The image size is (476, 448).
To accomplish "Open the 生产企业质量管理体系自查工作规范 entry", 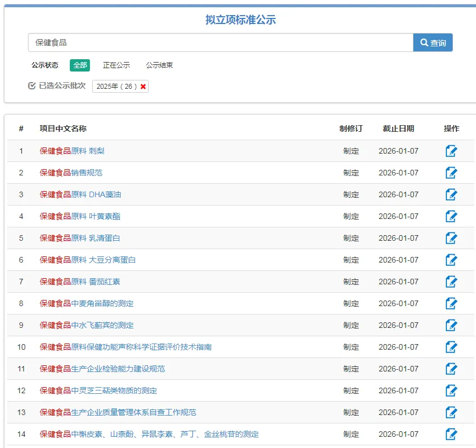I will click(117, 412).
